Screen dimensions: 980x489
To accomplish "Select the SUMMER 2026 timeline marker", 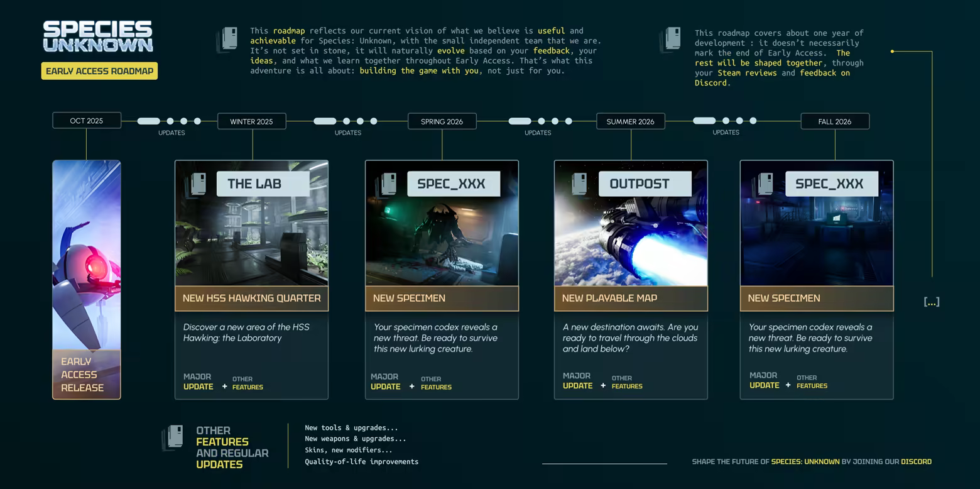I will pos(630,121).
